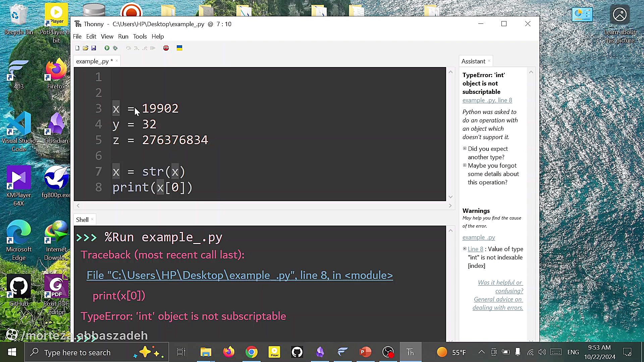Open the Run menu
644x362 pixels.
click(x=123, y=37)
